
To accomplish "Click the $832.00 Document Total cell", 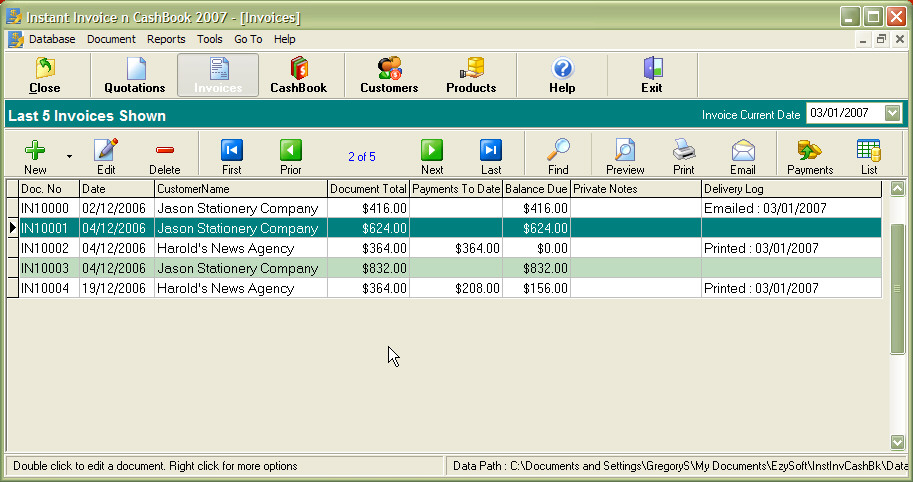I will click(369, 268).
